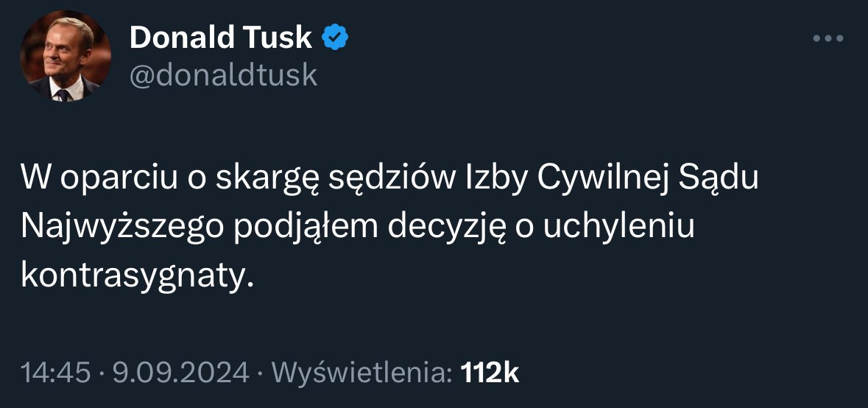
Task: Open the three-dot more options menu
Action: pos(828,39)
